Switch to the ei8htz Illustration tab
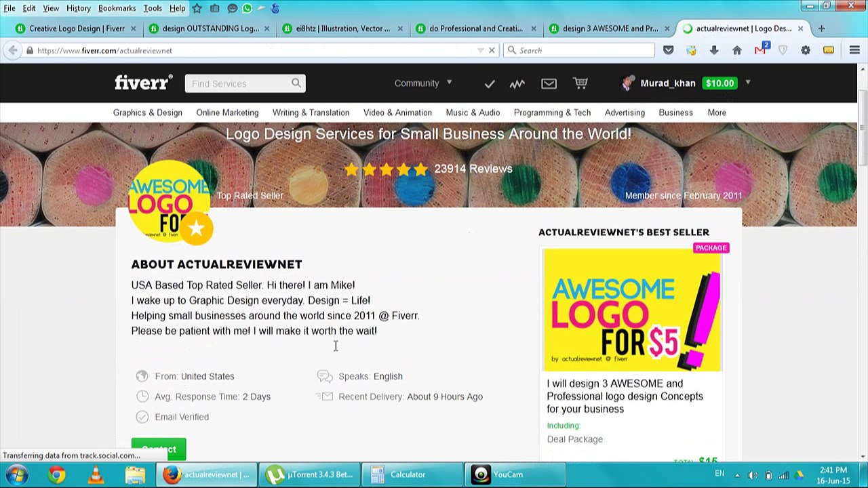Screen dimensions: 868x488 click(343, 28)
